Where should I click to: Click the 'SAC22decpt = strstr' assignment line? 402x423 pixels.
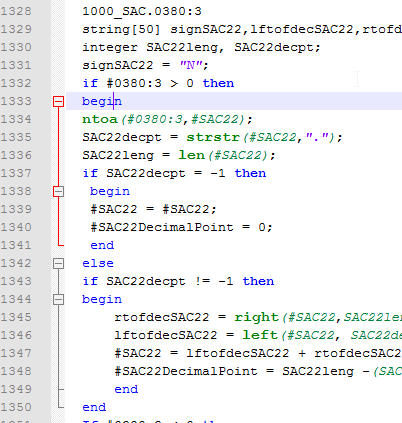pyautogui.click(x=212, y=137)
